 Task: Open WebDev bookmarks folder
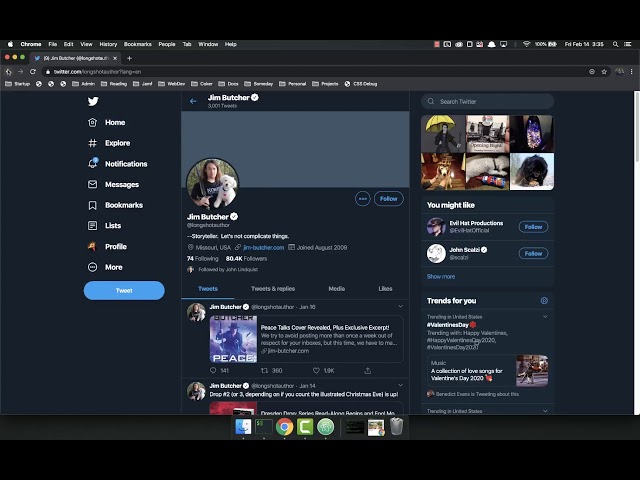(x=172, y=84)
